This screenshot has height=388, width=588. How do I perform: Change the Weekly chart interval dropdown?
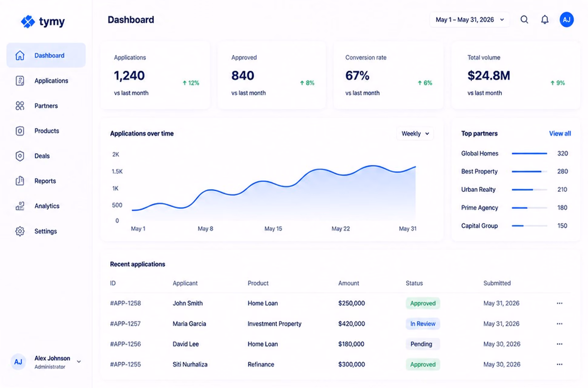[x=415, y=134]
